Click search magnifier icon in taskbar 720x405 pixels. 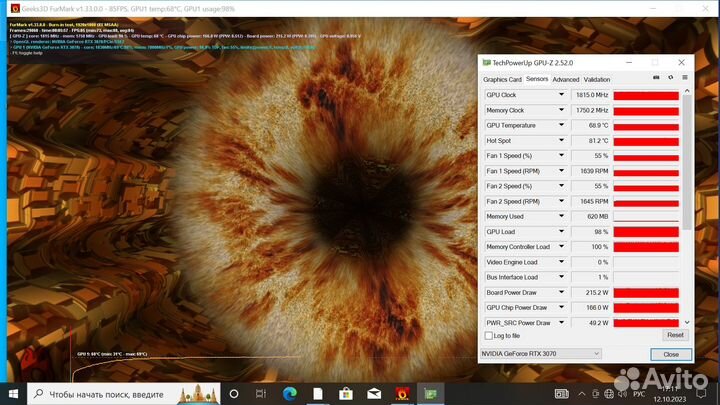click(39, 394)
